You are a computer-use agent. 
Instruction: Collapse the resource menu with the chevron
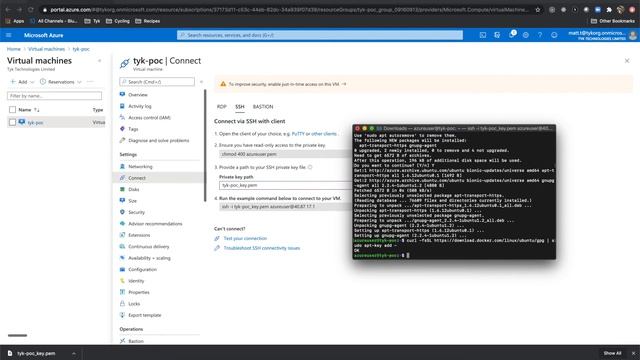201,82
